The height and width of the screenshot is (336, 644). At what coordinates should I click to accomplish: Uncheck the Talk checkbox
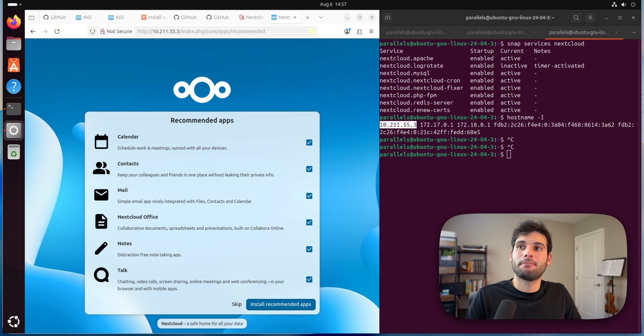pyautogui.click(x=309, y=279)
